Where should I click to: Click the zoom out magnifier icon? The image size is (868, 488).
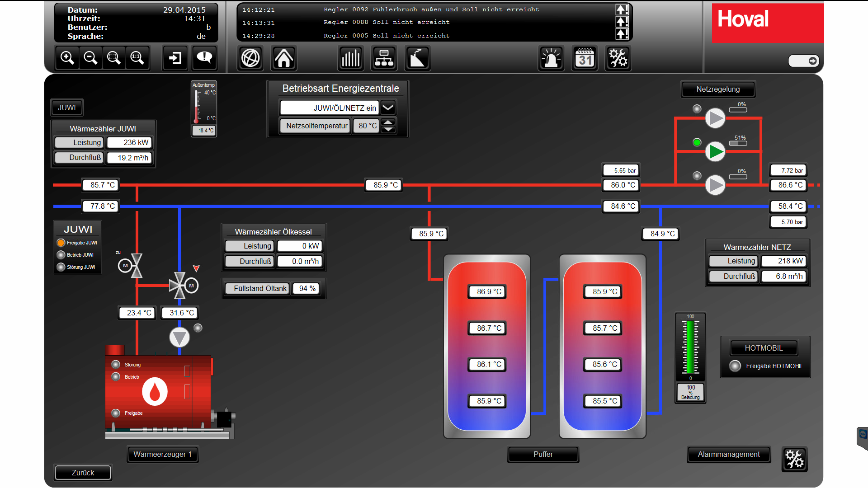90,58
